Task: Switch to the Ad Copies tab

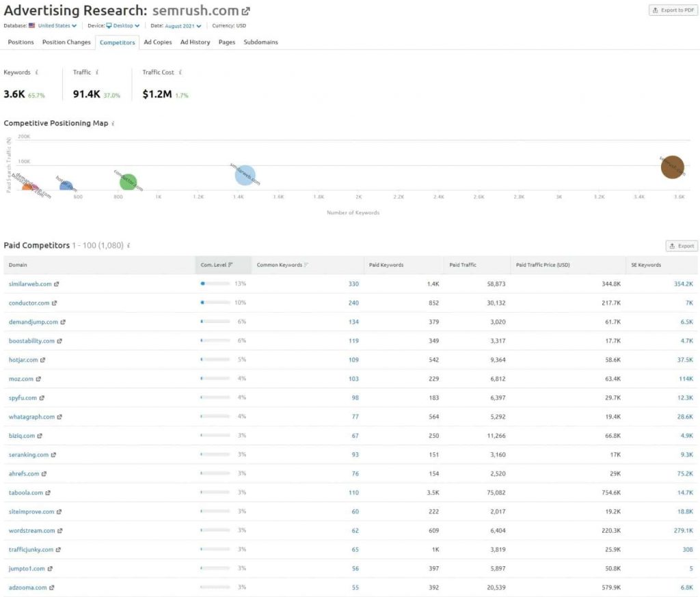Action: click(x=158, y=42)
